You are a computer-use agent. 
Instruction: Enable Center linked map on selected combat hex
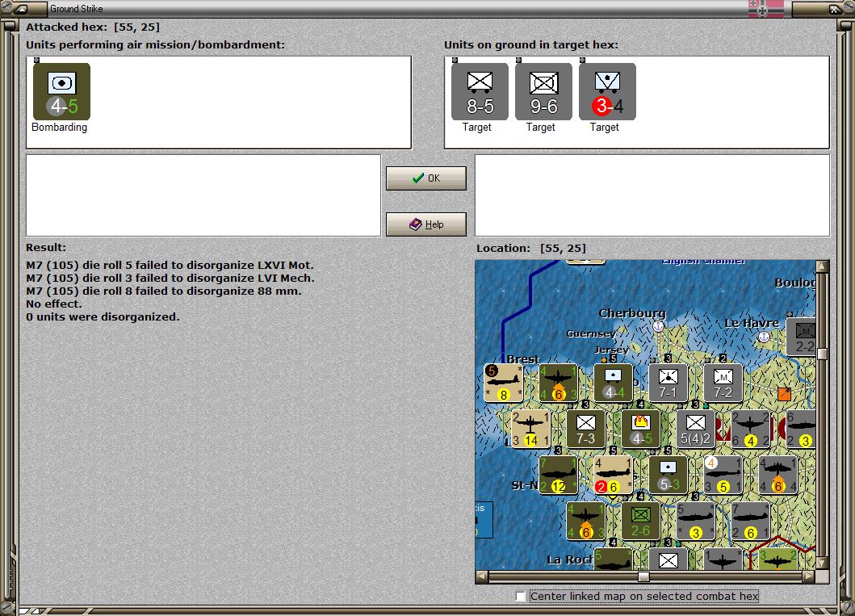pos(519,596)
